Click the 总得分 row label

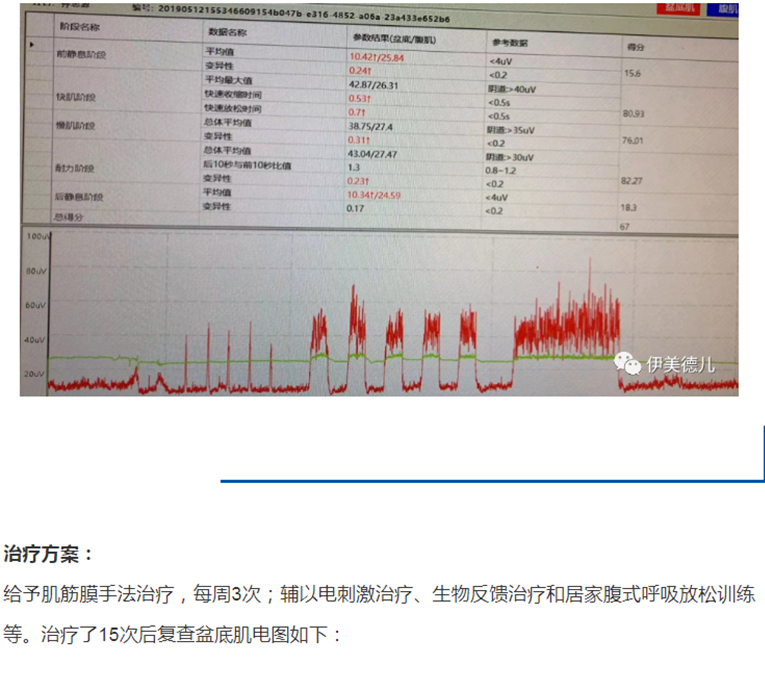click(68, 215)
